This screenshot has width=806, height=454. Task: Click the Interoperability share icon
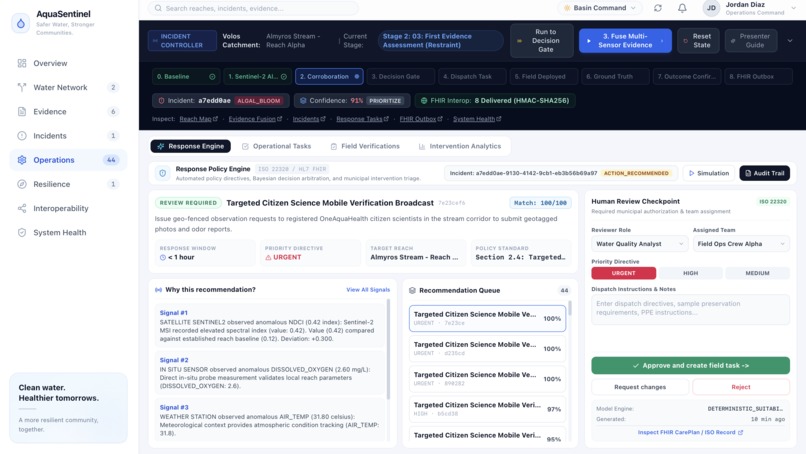point(22,208)
